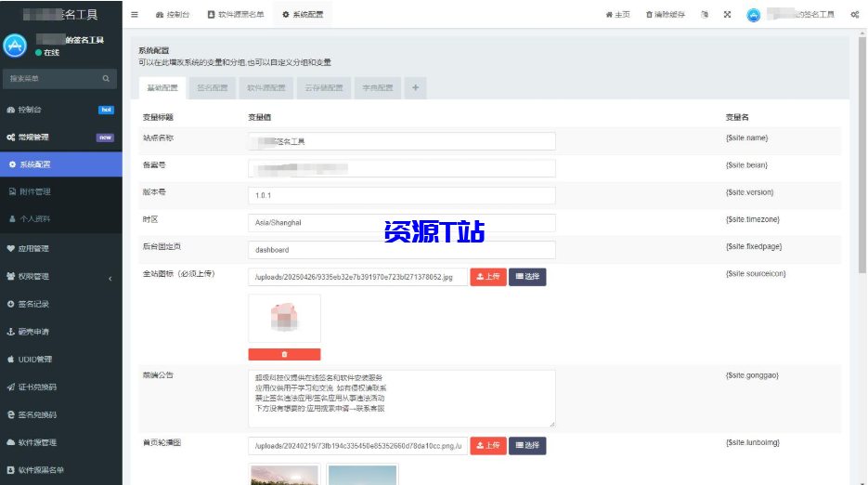Screen dimensions: 868x485
Task: Click 选择 button for 首页轮播图
Action: [x=527, y=446]
